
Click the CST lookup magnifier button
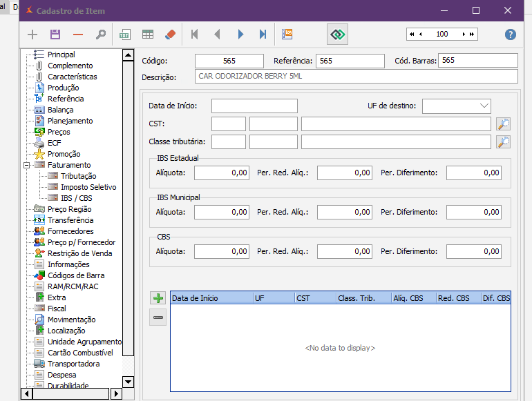coord(504,124)
